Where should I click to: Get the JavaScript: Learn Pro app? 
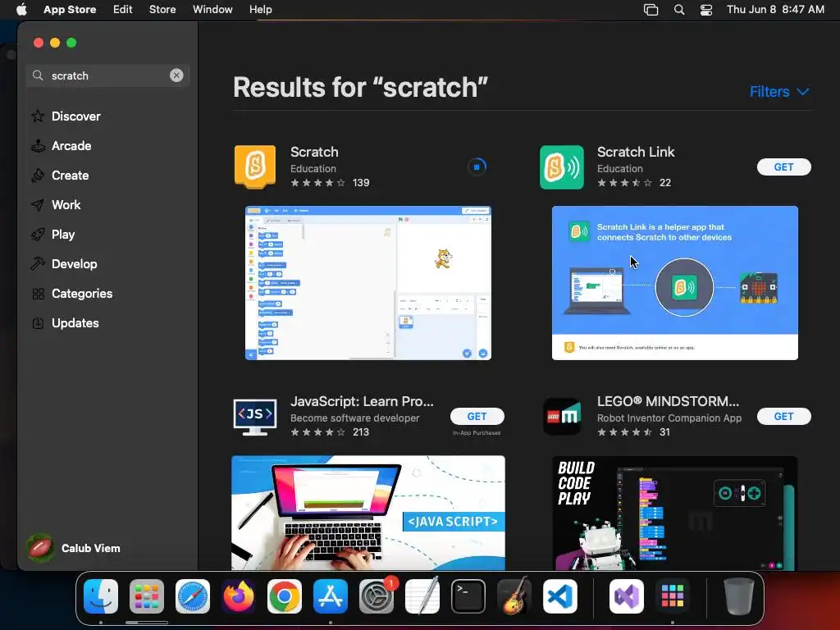tap(477, 416)
